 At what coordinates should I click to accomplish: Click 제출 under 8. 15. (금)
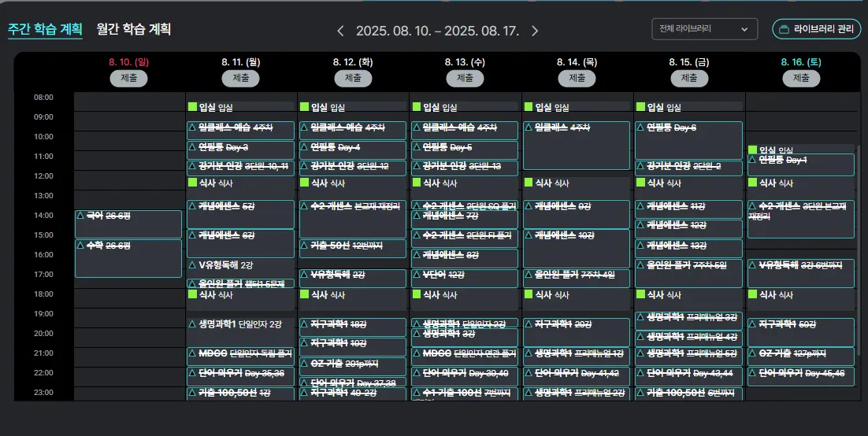pyautogui.click(x=689, y=78)
